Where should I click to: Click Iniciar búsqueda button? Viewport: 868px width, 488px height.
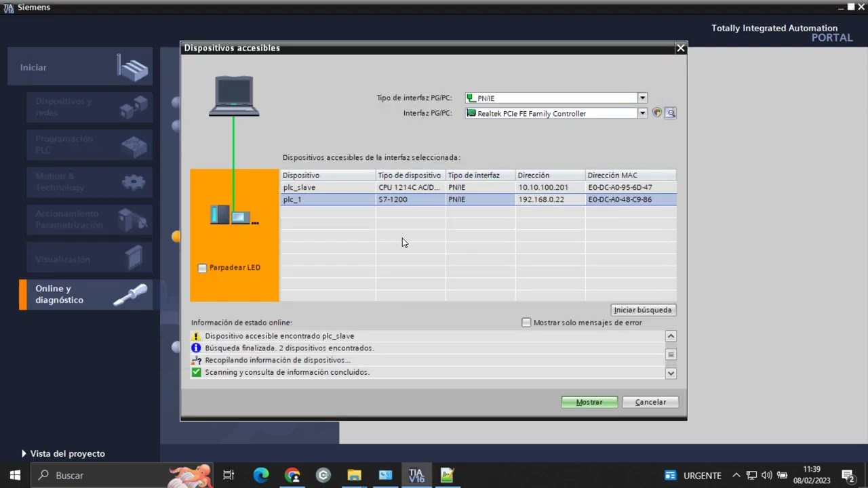click(x=643, y=310)
